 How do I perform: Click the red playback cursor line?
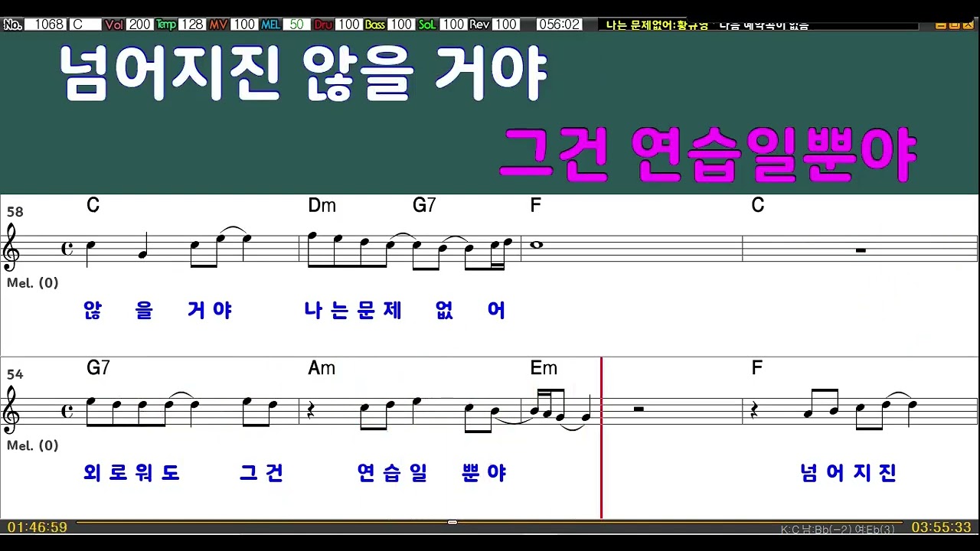click(x=601, y=437)
